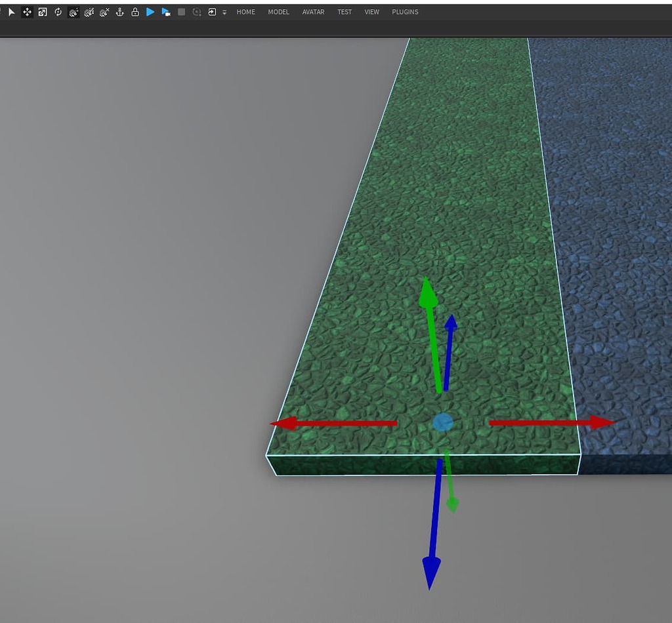672x623 pixels.
Task: Open the PLUGINS ribbon tab
Action: click(x=405, y=12)
